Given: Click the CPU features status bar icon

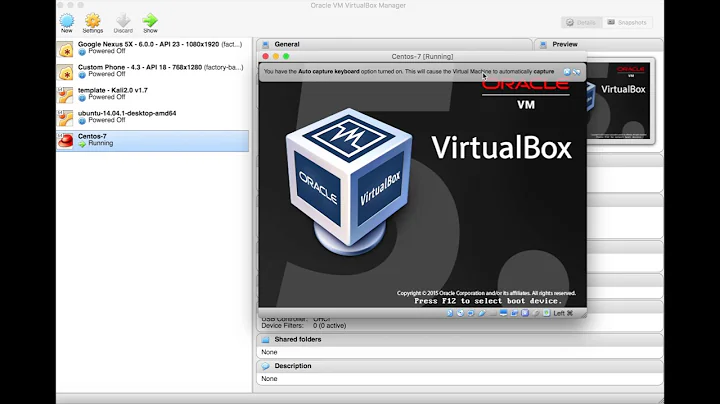Looking at the screenshot, I should pyautogui.click(x=525, y=313).
